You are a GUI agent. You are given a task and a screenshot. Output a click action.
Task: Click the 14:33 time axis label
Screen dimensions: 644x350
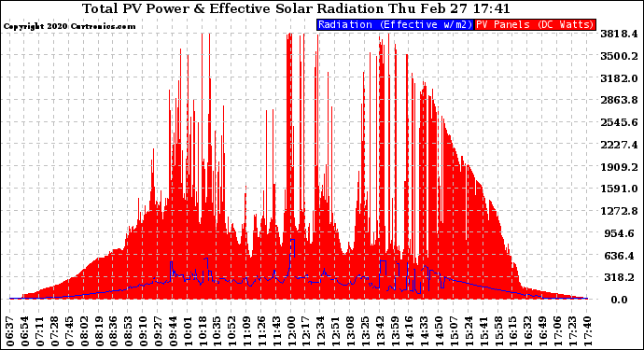pyautogui.click(x=425, y=331)
